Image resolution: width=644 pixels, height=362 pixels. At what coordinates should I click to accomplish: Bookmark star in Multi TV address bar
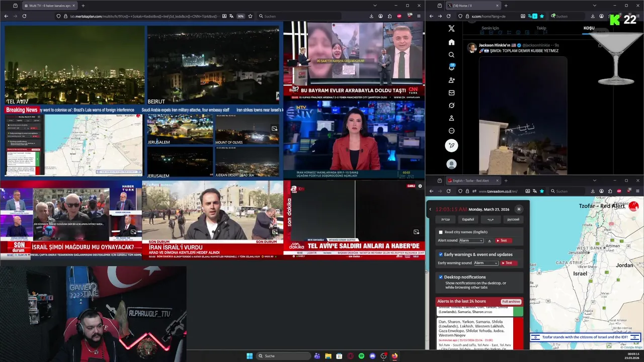click(250, 16)
